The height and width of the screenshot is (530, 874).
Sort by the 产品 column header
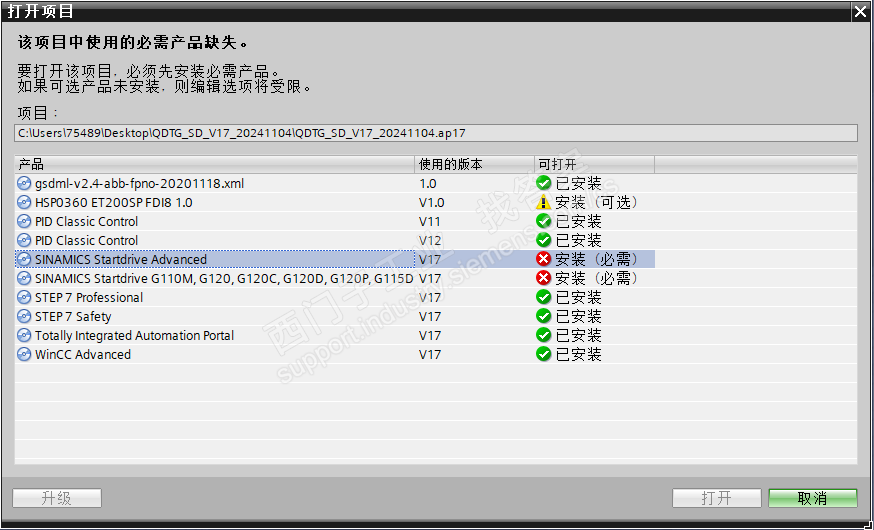click(x=215, y=164)
